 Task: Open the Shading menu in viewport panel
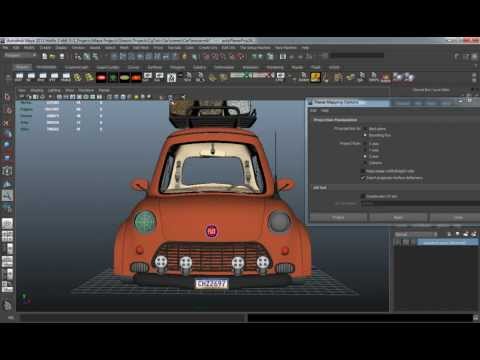point(37,90)
